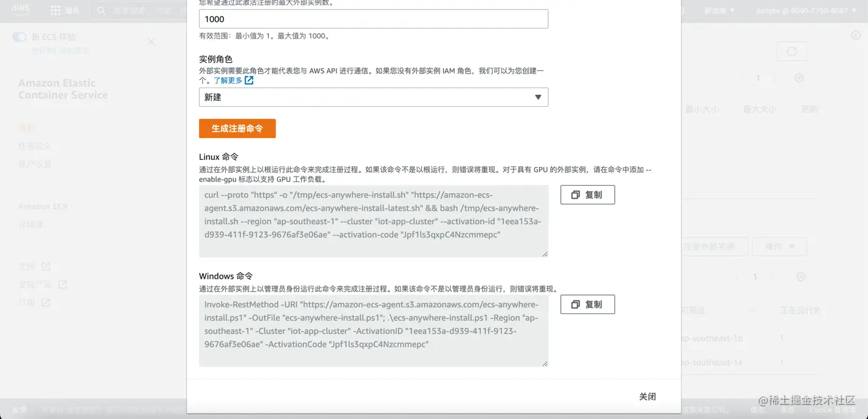868x419 pixels.
Task: Click inside the Linux command text area
Action: click(x=373, y=221)
